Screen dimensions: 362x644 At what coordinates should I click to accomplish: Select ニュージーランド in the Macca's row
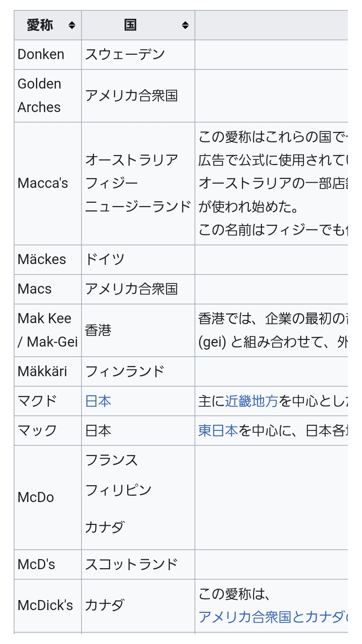click(x=138, y=206)
